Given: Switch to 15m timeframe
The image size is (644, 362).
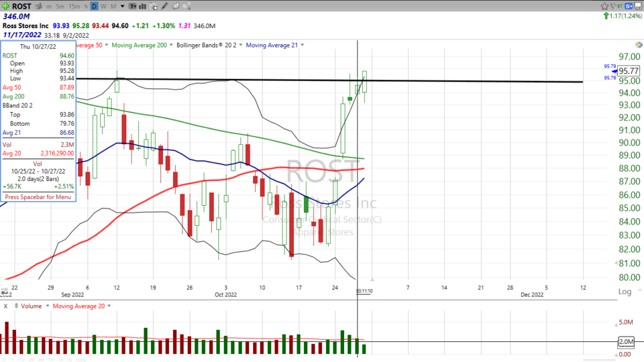Looking at the screenshot, I should point(74,7).
